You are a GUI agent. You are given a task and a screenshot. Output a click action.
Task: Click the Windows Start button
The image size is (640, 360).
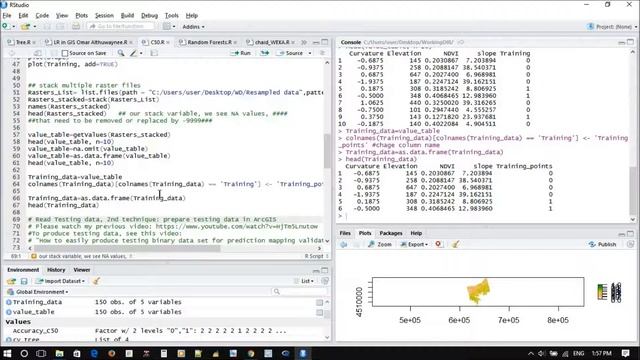click(7, 353)
